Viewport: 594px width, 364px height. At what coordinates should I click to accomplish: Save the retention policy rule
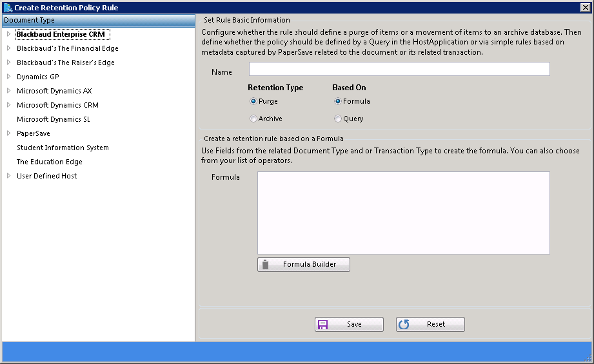350,325
